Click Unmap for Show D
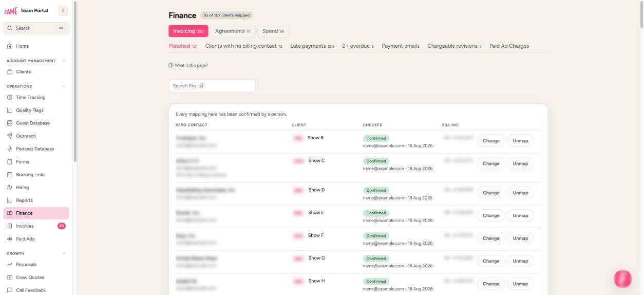Viewport: 644px width, 295px height. (520, 193)
